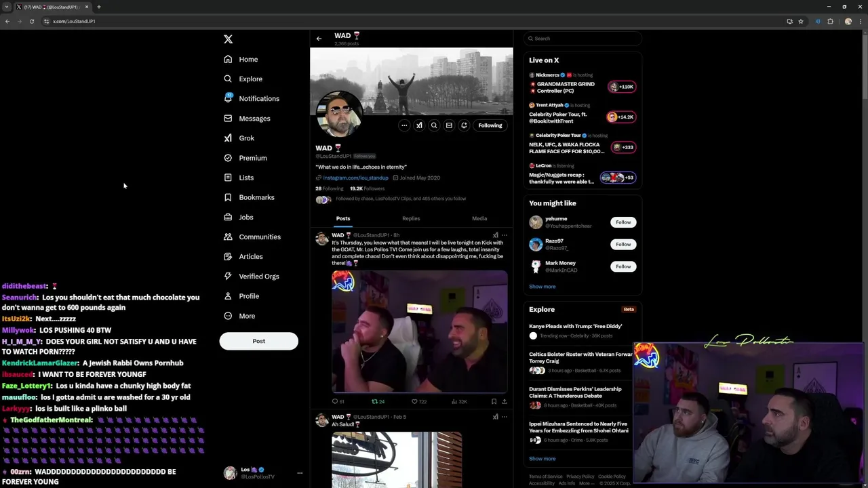Click the Profile person icon
868x488 pixels.
point(228,296)
